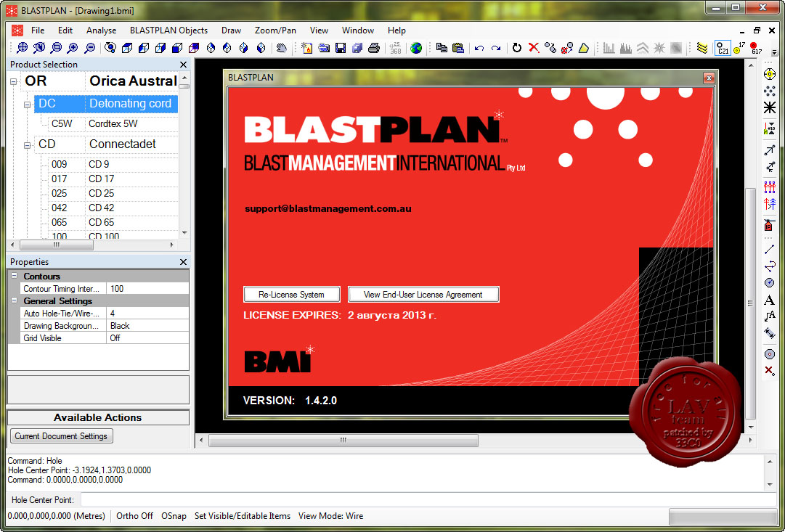Open the File menu

coord(38,30)
